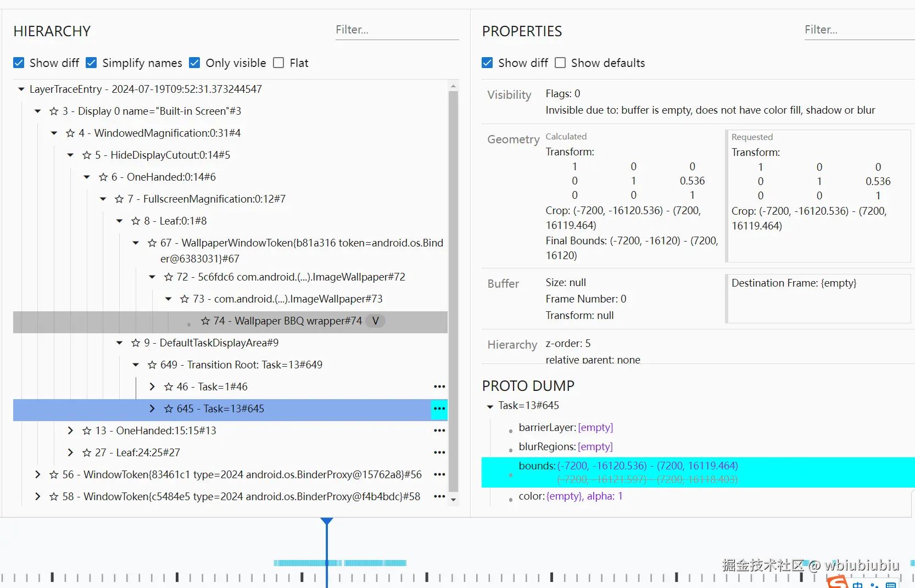Click the 'color: {empty}, alpha: 1' entry
Viewport: 915px width, 588px height.
point(571,496)
